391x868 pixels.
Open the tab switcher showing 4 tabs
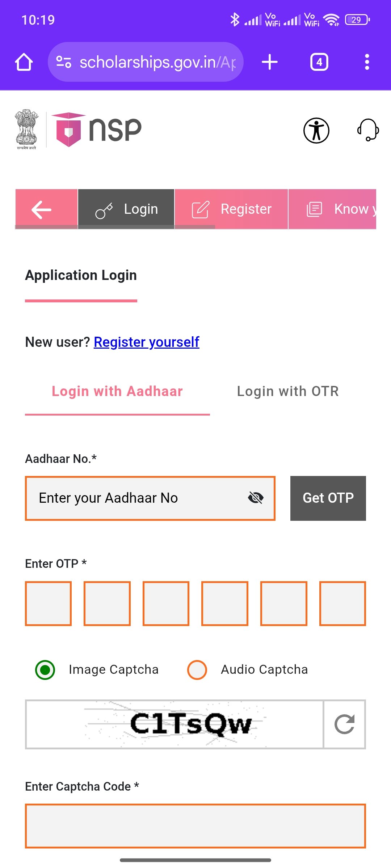[319, 62]
